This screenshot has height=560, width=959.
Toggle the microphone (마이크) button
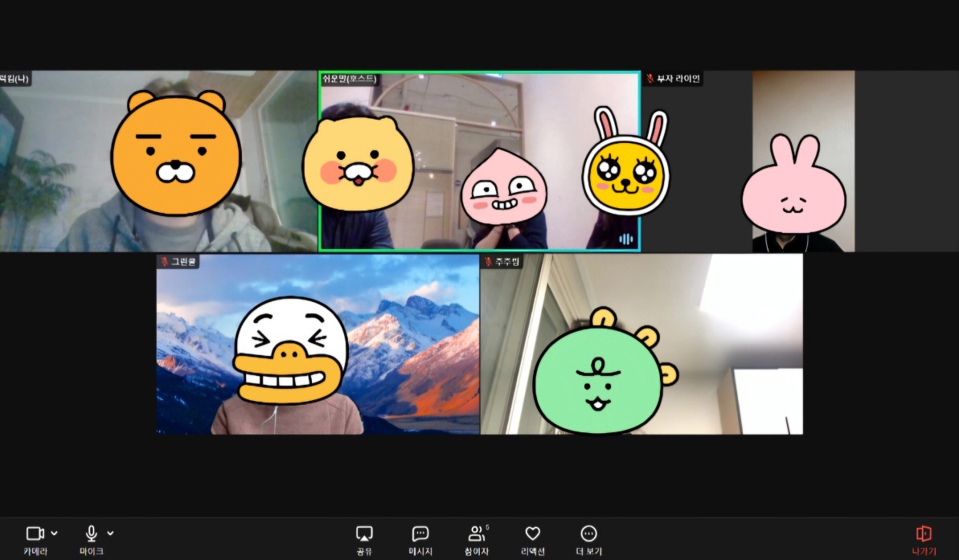pyautogui.click(x=91, y=540)
